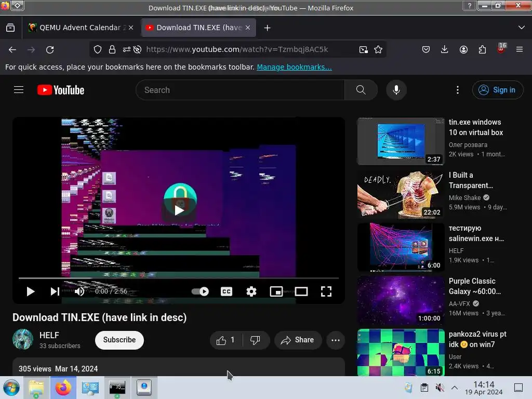Mute the video player volume
The width and height of the screenshot is (532, 399).
79,291
